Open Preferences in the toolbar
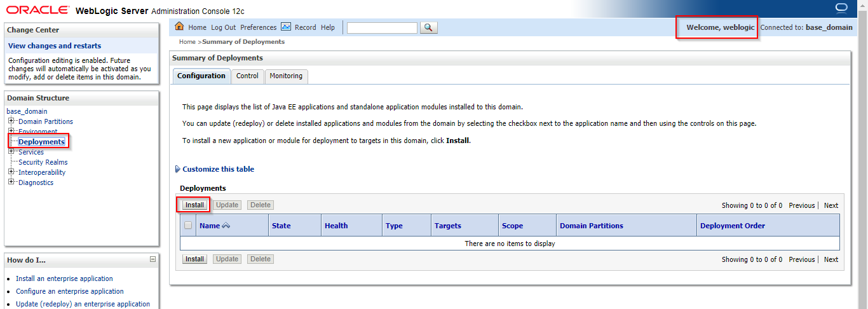This screenshot has width=868, height=309. click(x=258, y=27)
